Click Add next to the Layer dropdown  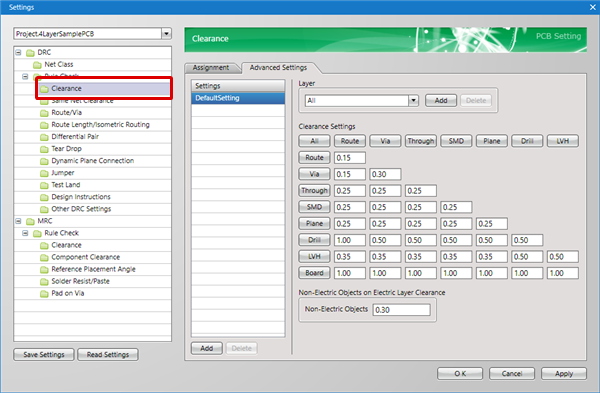(x=441, y=101)
